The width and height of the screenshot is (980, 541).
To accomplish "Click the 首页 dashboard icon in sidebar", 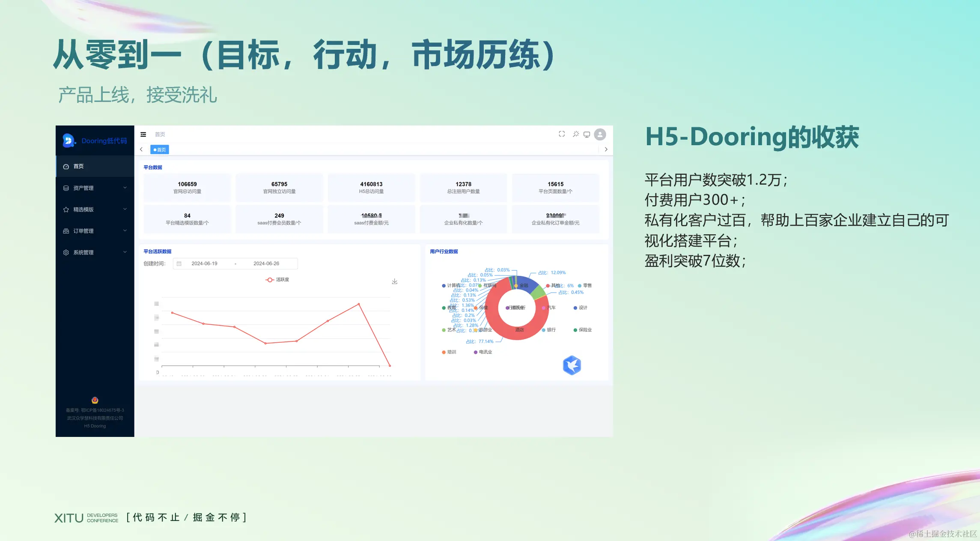I will click(66, 167).
